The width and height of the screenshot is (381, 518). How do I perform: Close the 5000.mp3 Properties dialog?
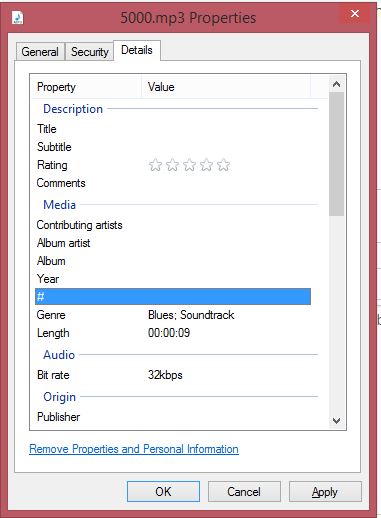pyautogui.click(x=355, y=14)
